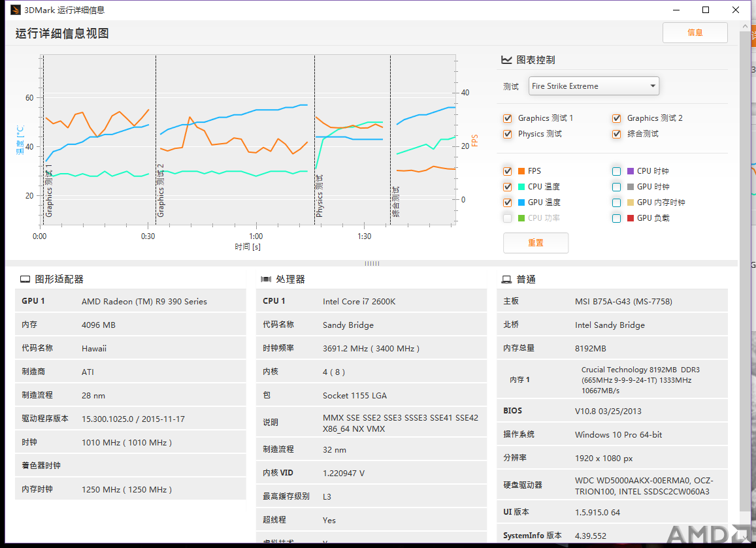Uncheck Graphics 测试 1 checkbox
Viewport: 756px width, 548px height.
(x=507, y=119)
